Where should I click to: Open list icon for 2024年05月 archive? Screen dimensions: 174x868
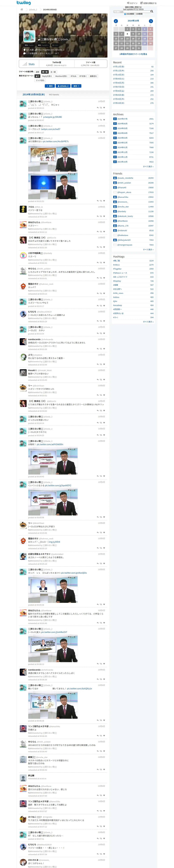point(115,128)
